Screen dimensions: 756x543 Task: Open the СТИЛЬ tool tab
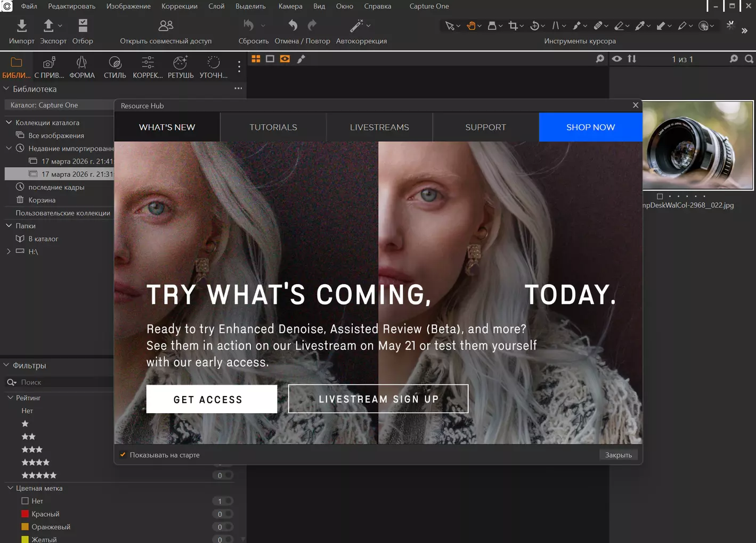pos(115,68)
